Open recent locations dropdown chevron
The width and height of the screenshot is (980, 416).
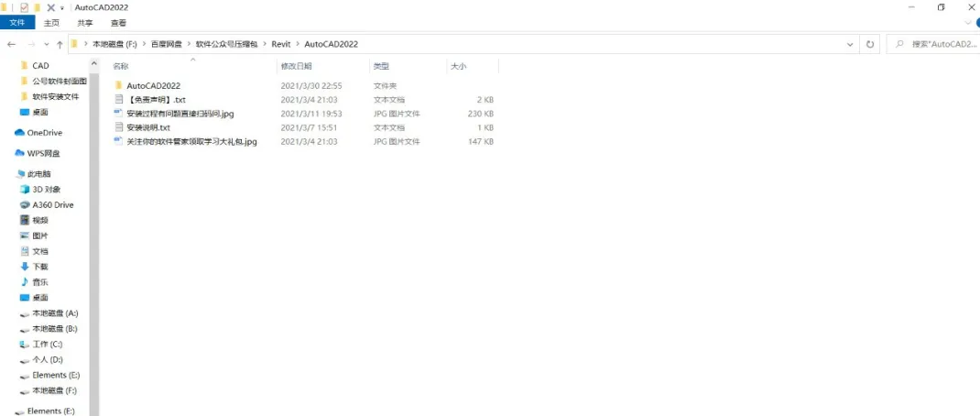47,44
